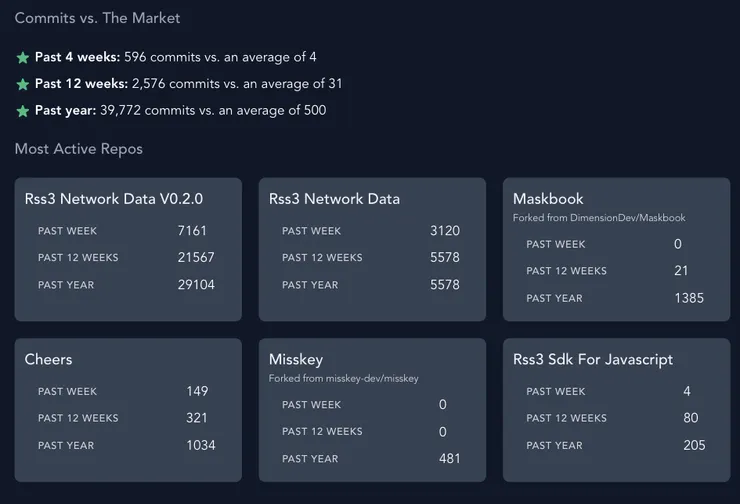Viewport: 740px width, 504px height.
Task: Click the star icon beside Past year
Action: [23, 112]
